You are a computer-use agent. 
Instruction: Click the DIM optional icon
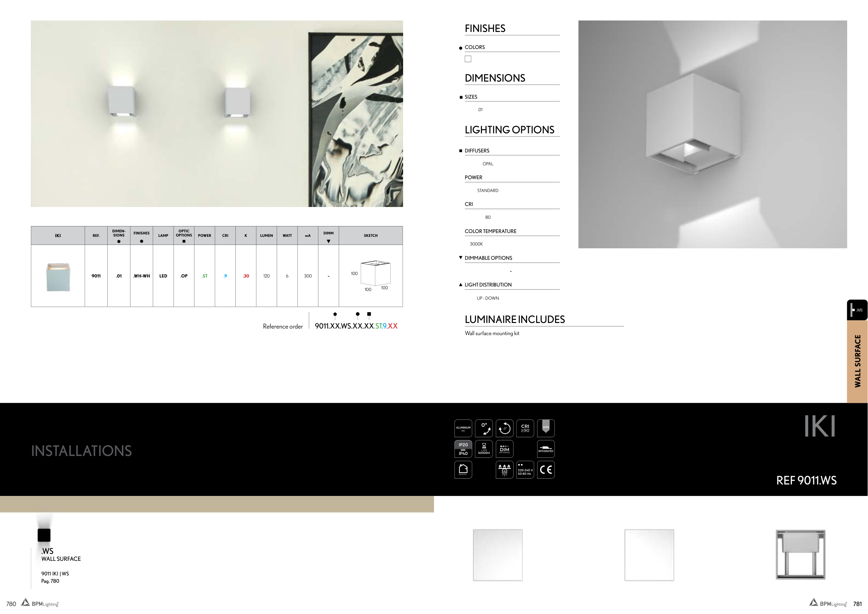(504, 449)
